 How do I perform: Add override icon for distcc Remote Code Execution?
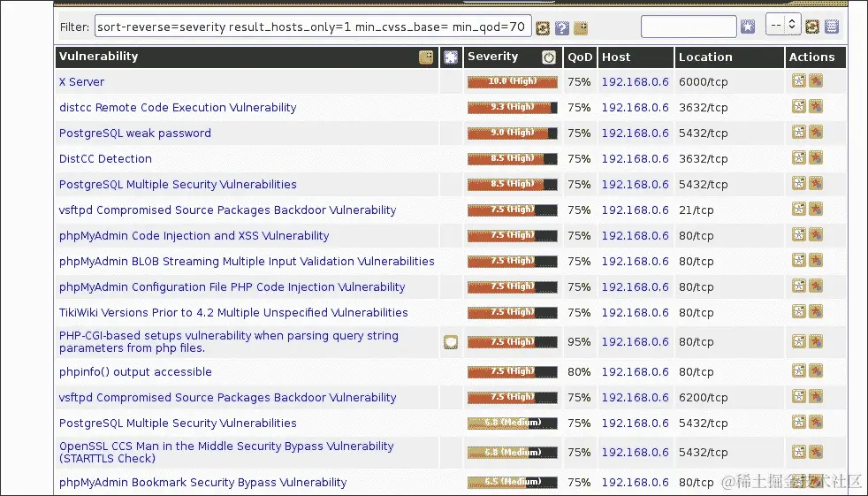[x=816, y=106]
